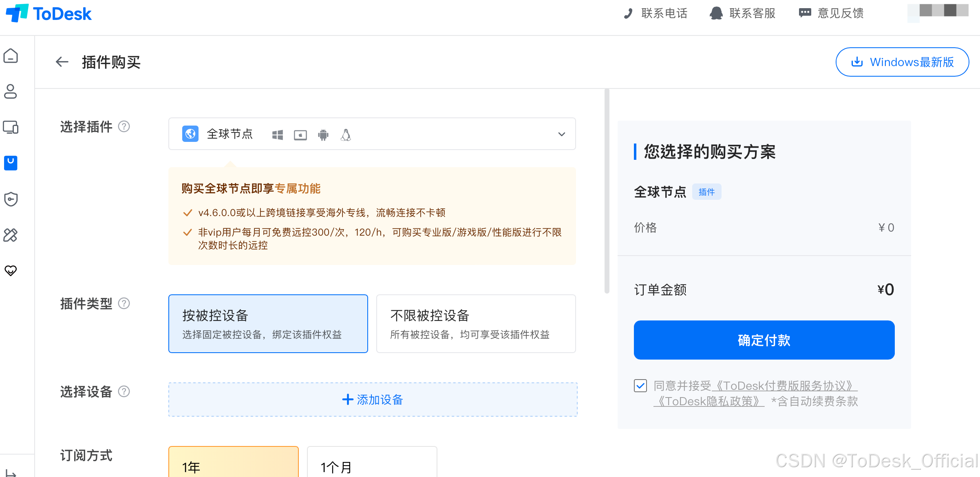Toggle the service agreement checkbox
This screenshot has height=477, width=980.
[x=640, y=385]
